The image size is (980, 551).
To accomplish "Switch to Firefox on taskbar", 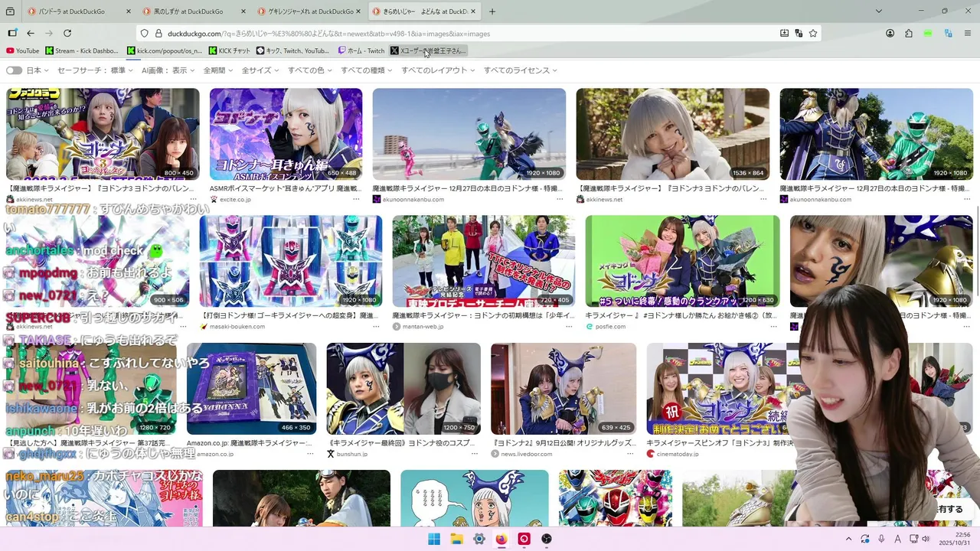I will click(501, 539).
